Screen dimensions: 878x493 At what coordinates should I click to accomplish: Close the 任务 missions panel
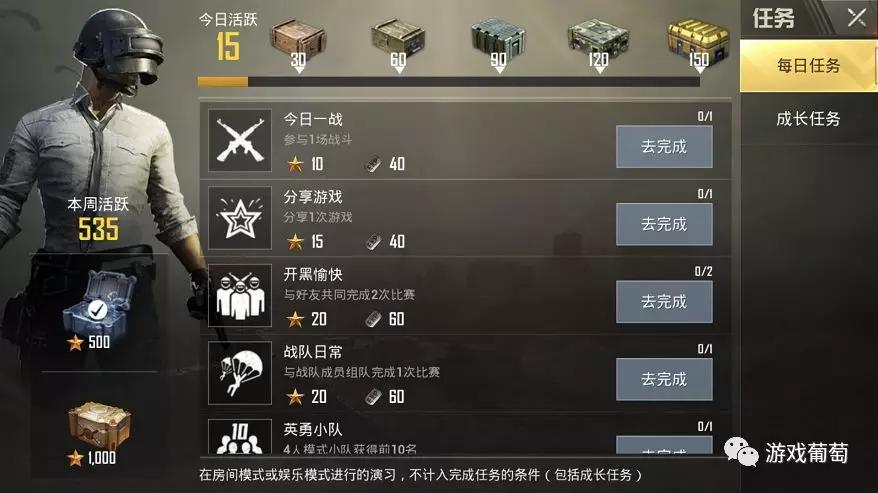(857, 18)
